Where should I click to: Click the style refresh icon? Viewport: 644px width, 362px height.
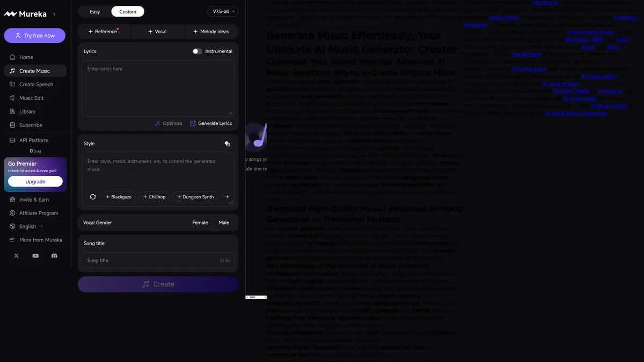[93, 197]
